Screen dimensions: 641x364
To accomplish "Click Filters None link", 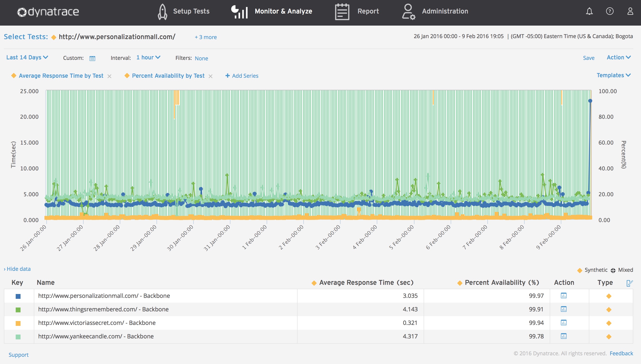I will tap(201, 58).
